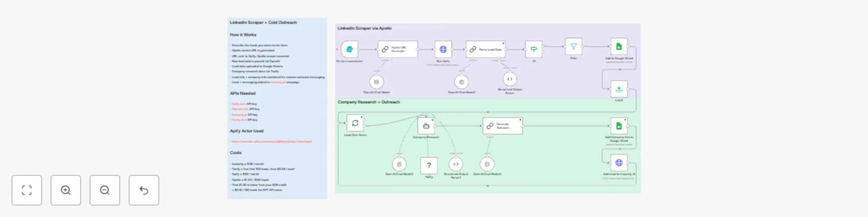Select the On form submission trigger node
This screenshot has height=217, width=868.
349,49
